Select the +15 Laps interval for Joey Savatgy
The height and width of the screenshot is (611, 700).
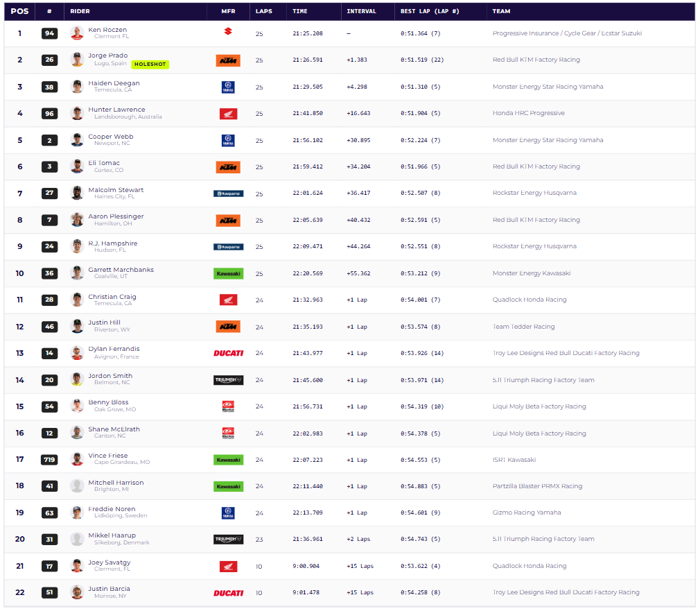[x=360, y=566]
